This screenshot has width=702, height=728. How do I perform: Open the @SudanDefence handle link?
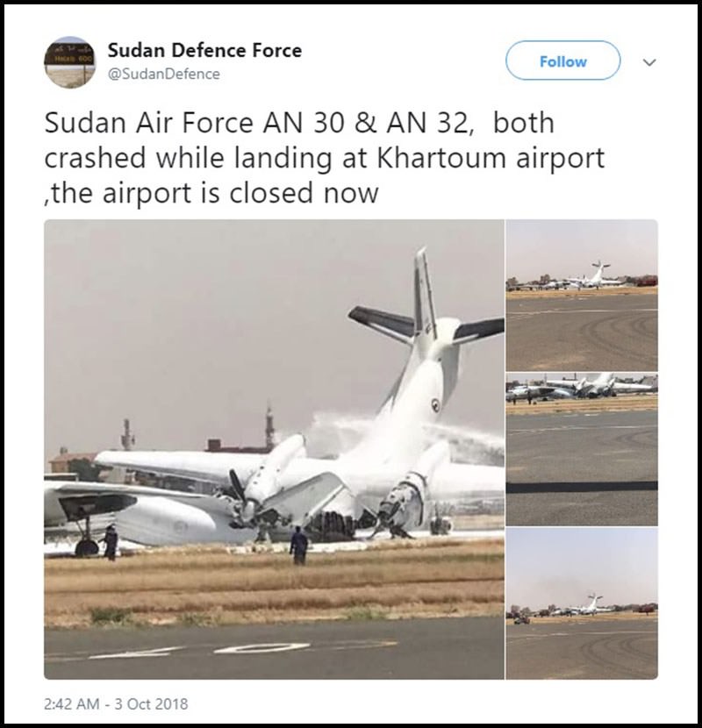pos(163,74)
